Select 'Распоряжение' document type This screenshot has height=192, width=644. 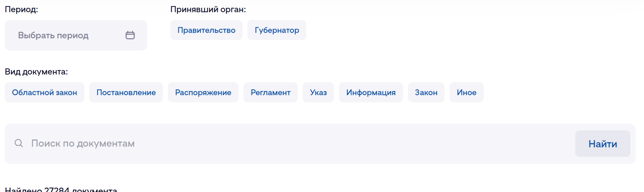coord(203,92)
